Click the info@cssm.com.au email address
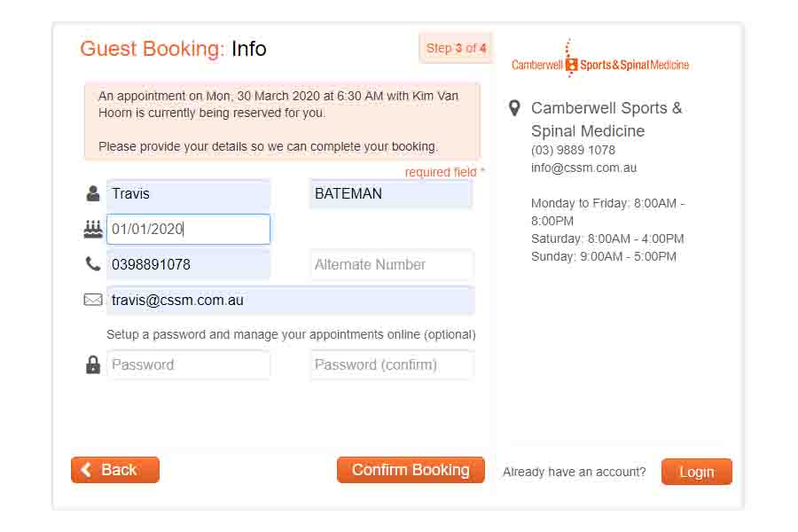The image size is (798, 532). tap(583, 168)
